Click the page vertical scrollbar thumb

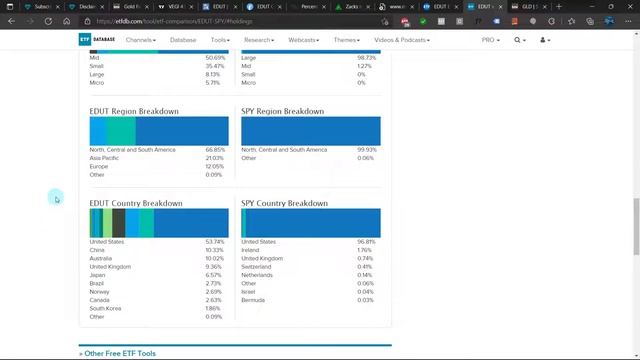(x=636, y=227)
